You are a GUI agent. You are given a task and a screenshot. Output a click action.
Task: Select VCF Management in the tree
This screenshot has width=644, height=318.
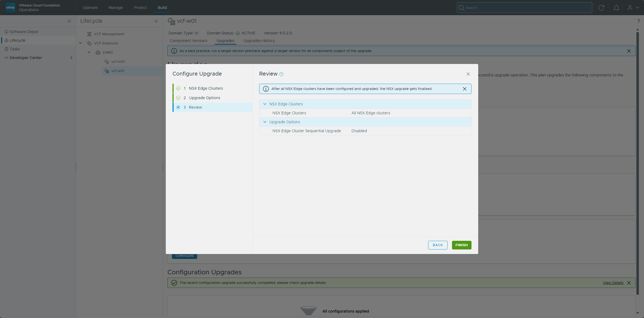click(109, 34)
